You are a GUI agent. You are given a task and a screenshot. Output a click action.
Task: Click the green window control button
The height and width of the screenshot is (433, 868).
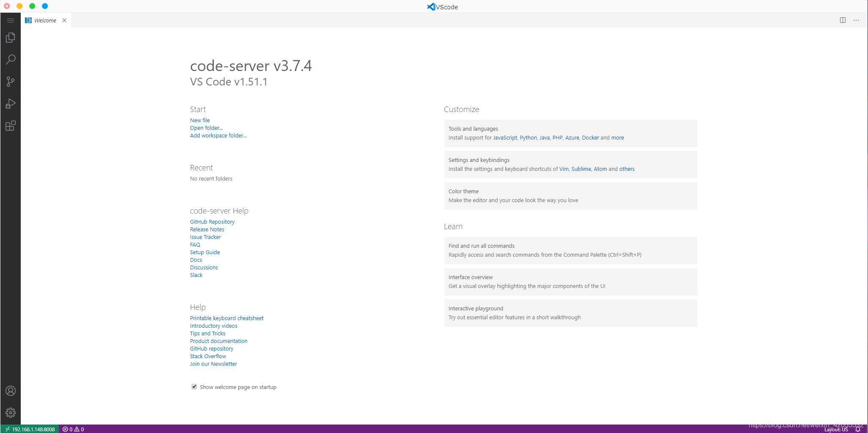tap(32, 6)
